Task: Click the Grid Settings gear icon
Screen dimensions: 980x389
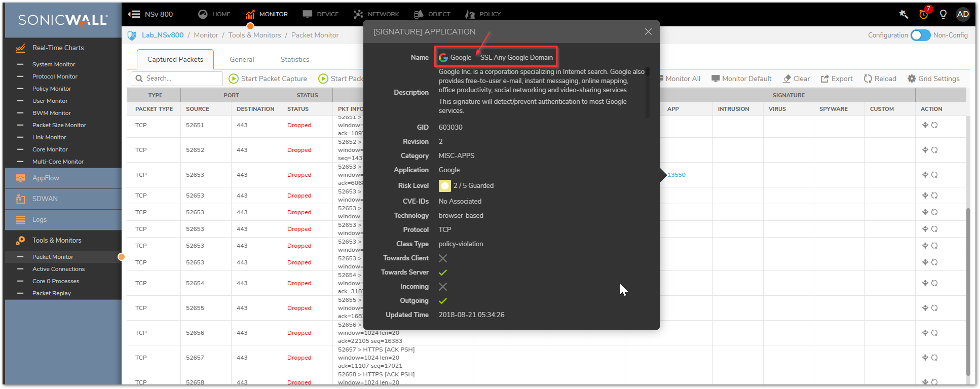Action: click(912, 79)
